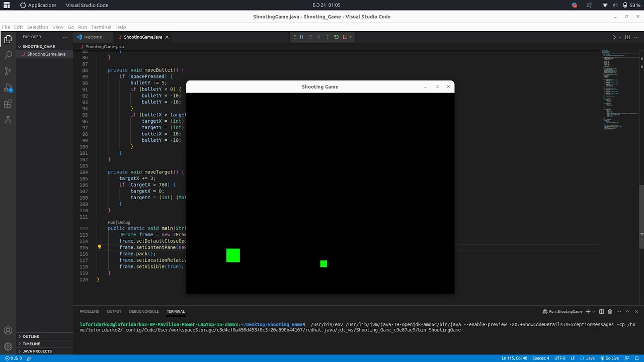Close the bottom panel

coord(636,312)
